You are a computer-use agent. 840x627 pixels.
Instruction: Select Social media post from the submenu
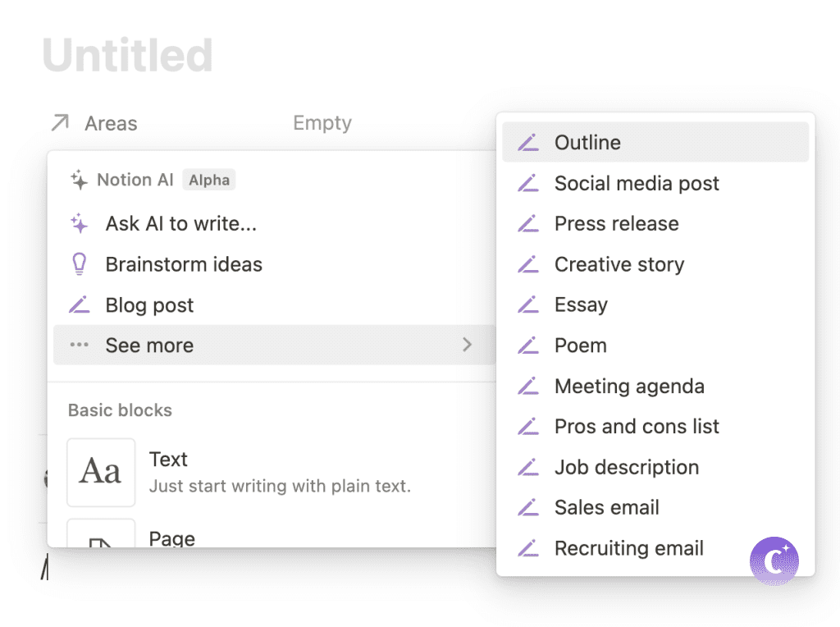click(637, 183)
